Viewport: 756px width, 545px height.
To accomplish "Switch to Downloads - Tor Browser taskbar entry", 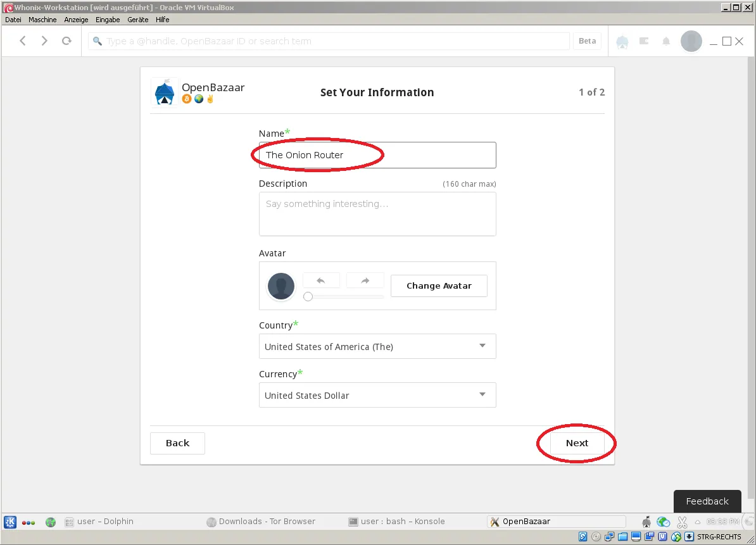I will tap(261, 522).
